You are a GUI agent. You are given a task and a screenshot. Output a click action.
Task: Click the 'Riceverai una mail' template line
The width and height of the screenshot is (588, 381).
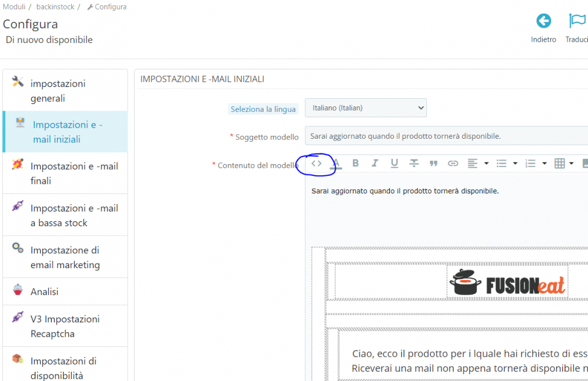[469, 368]
